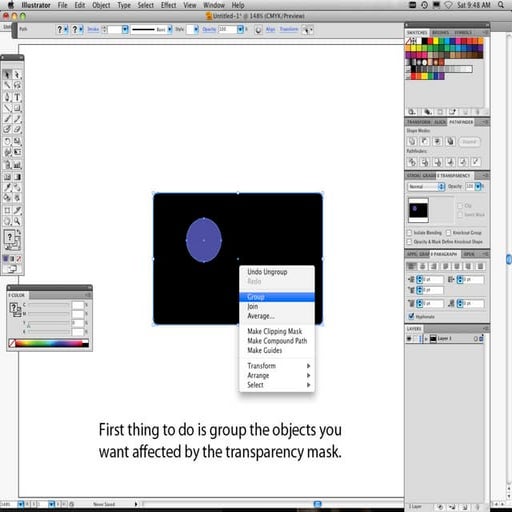
Task: Expand Layer 1 disclosure triangle
Action: tap(426, 339)
